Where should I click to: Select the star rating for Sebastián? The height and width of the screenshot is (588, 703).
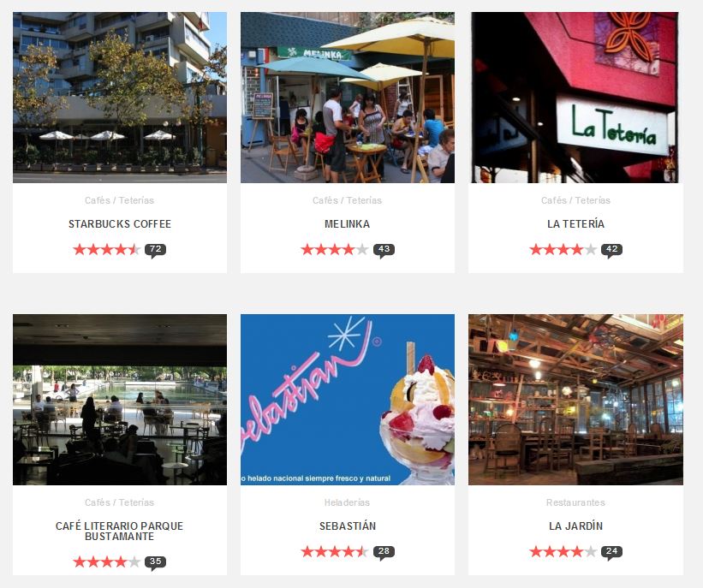click(x=335, y=552)
